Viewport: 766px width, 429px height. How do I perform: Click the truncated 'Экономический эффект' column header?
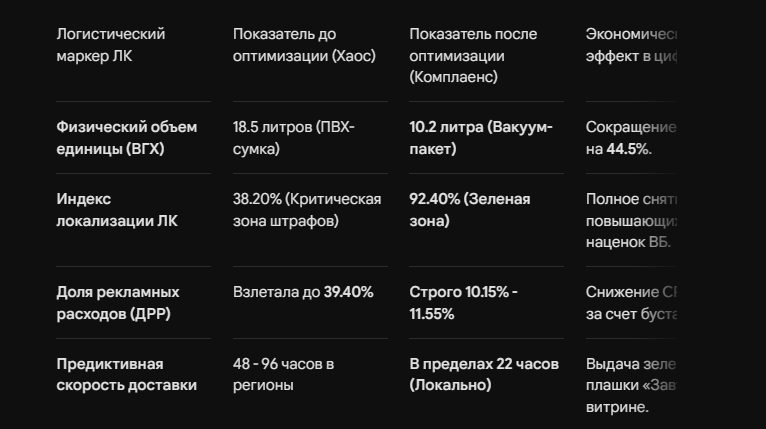631,45
